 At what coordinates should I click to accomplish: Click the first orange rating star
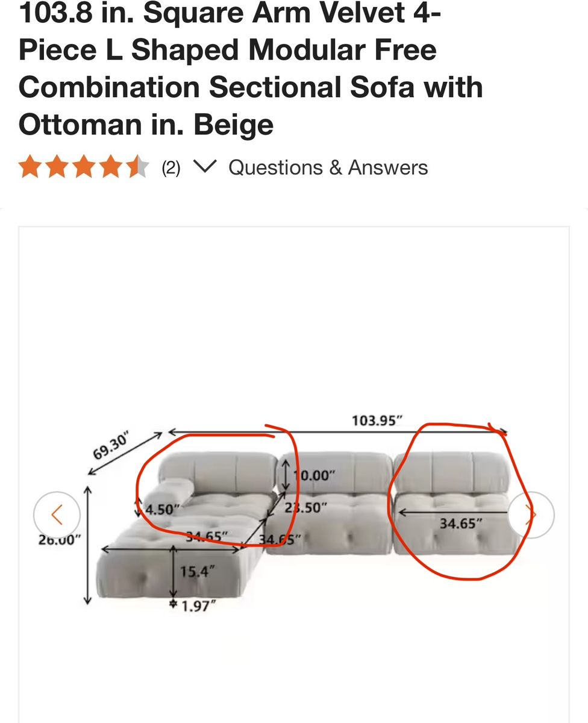tap(30, 167)
